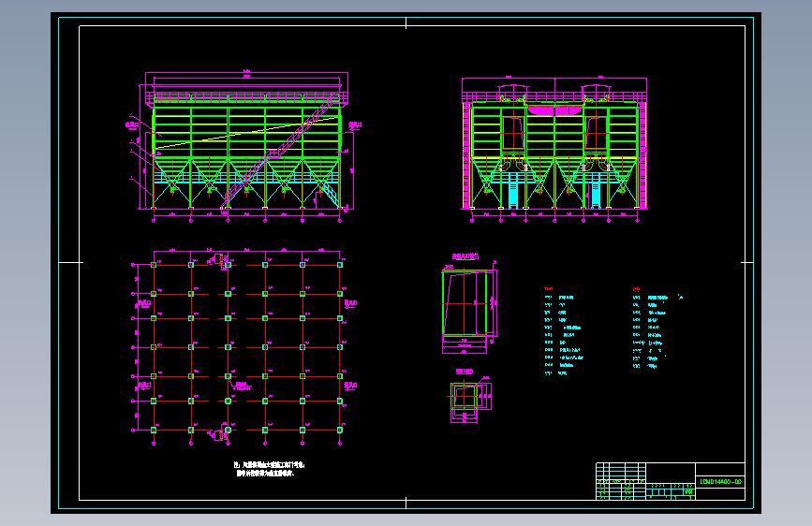812x526 pixels.
Task: Click the drawing number LCM014400-00 in the title block
Action: pyautogui.click(x=720, y=481)
